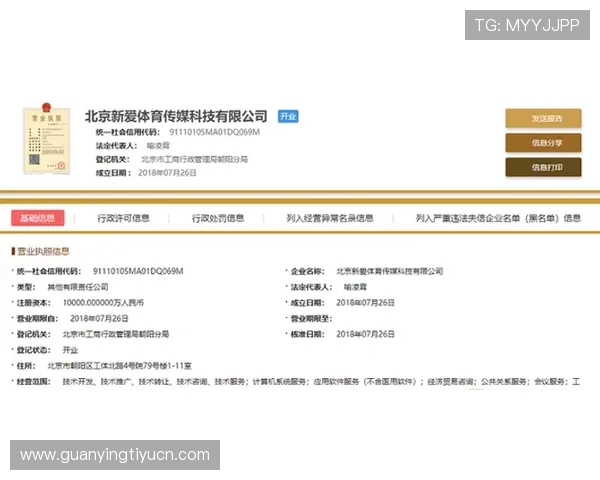Image resolution: width=600 pixels, height=480 pixels.
Task: Go to 列入经营异常名录信息 tab
Action: (x=330, y=218)
